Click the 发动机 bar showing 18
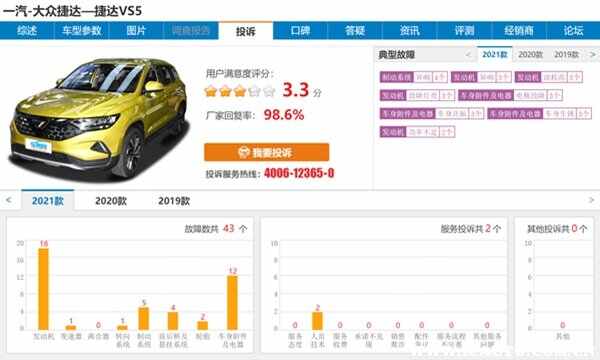600x360 pixels. (44, 289)
